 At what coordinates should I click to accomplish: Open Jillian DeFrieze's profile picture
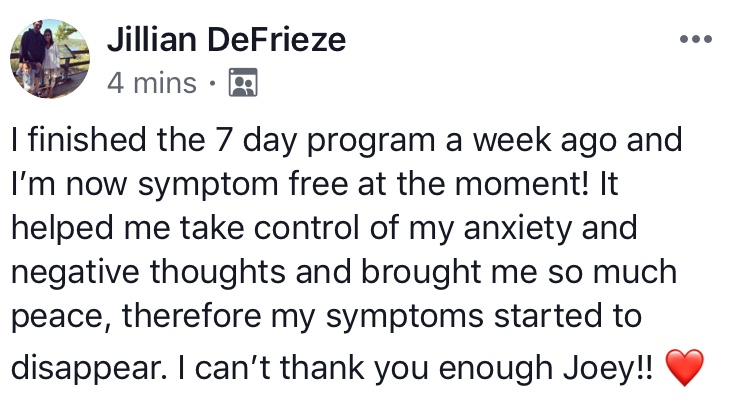click(x=50, y=59)
